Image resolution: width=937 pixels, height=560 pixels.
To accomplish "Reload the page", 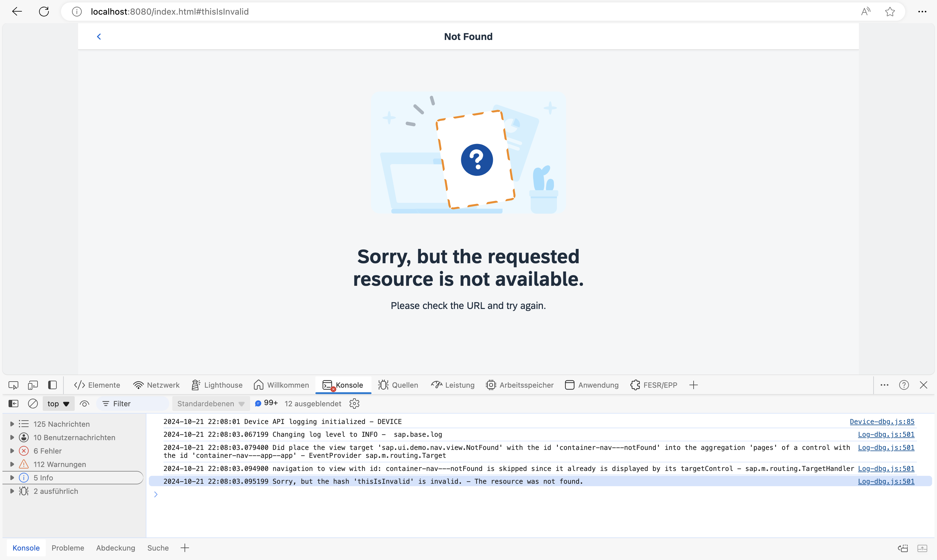I will click(44, 12).
